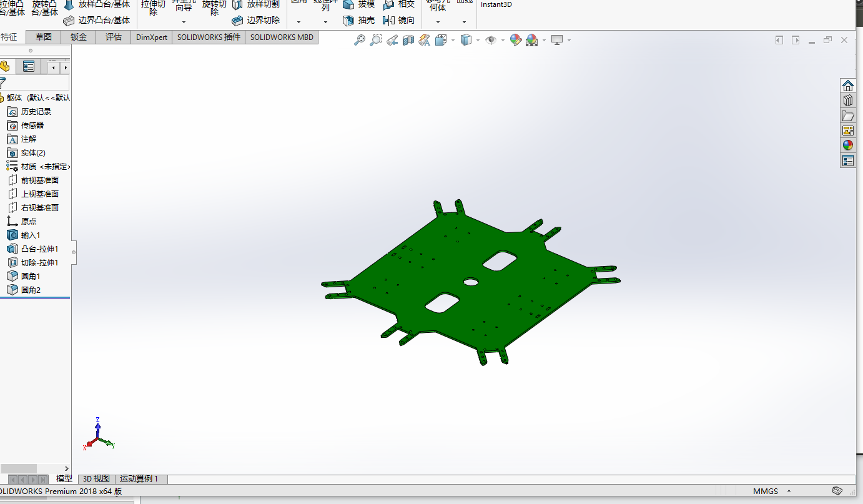Screen dimensions: 863x504
Task: Select 前视基准面 (Front Plane) in tree
Action: pyautogui.click(x=35, y=180)
